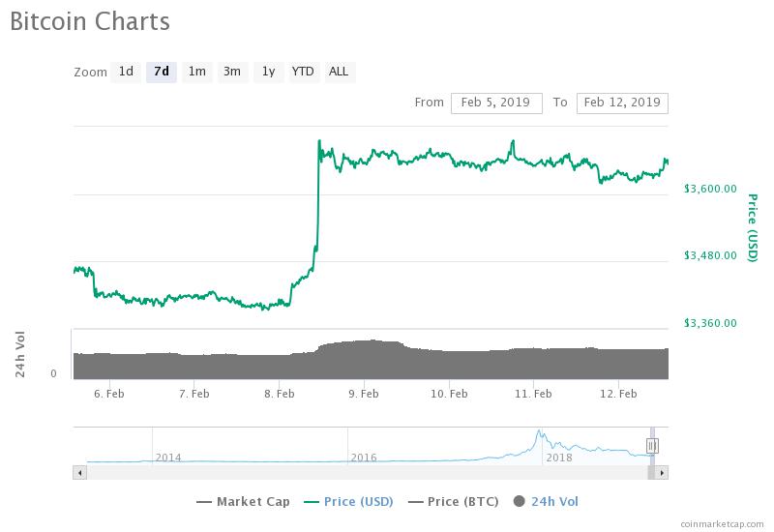This screenshot has height=532, width=774.
Task: Click the navigator horizontal scrollbar track
Action: coord(368,473)
